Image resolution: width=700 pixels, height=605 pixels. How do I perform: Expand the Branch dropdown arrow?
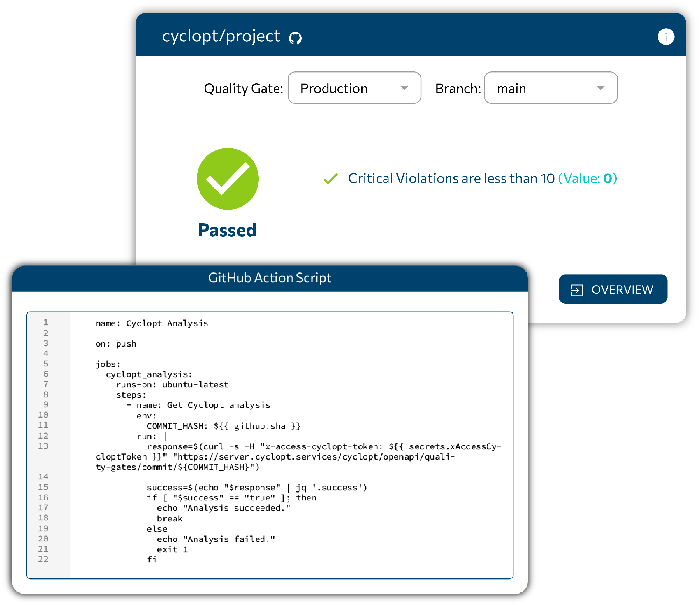pyautogui.click(x=600, y=88)
